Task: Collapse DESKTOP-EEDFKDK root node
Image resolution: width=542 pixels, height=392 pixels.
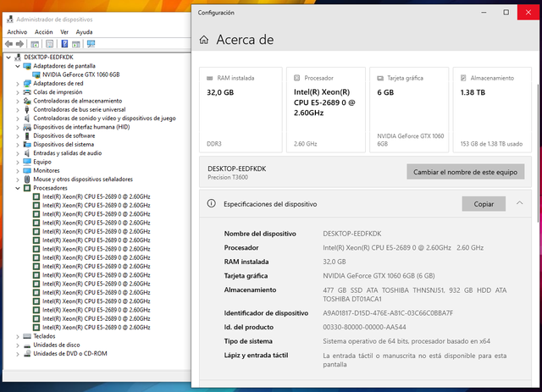Action: 8,57
